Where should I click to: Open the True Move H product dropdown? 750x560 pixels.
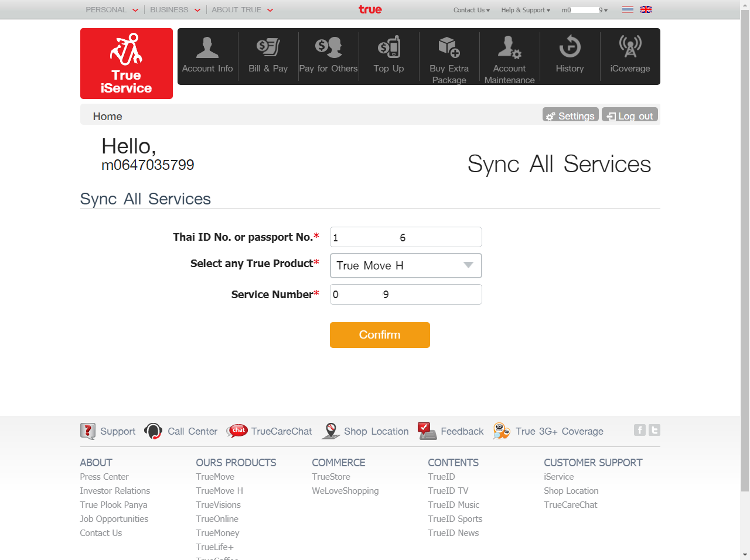[406, 265]
